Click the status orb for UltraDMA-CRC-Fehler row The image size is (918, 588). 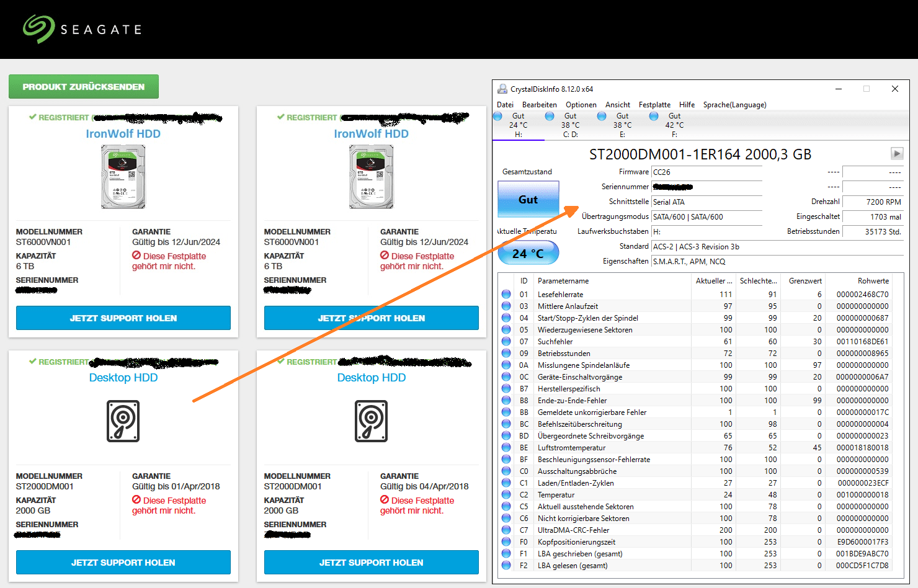pyautogui.click(x=506, y=530)
